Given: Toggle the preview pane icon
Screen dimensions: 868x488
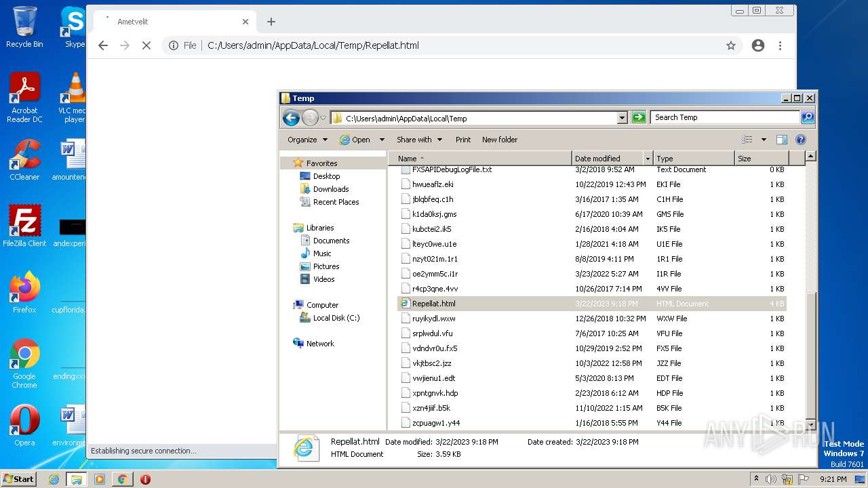Looking at the screenshot, I should coord(782,140).
